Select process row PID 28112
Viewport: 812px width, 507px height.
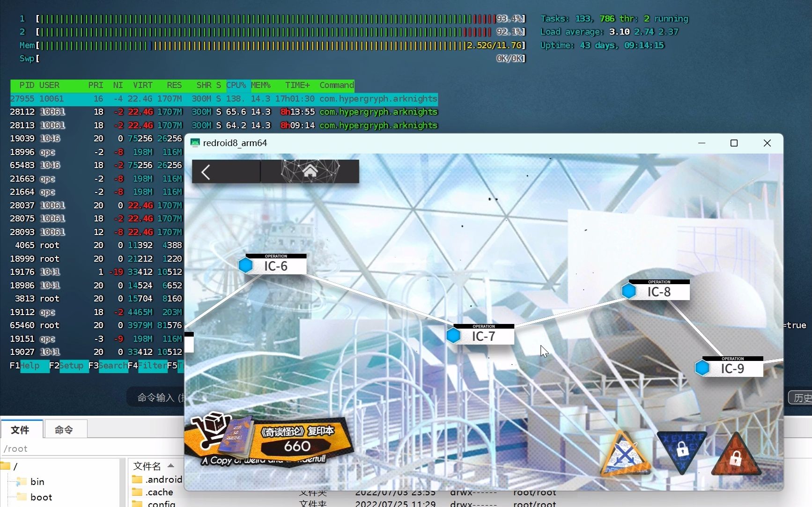coord(224,112)
